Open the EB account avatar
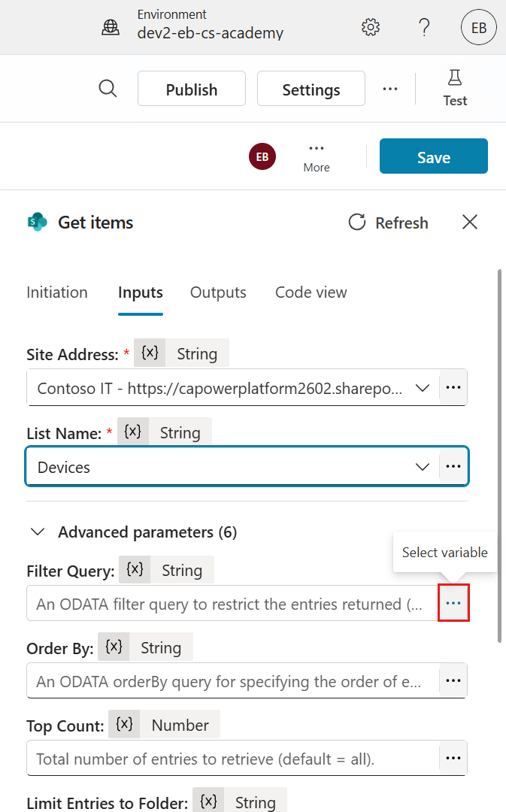Image resolution: width=506 pixels, height=812 pixels. 479,26
